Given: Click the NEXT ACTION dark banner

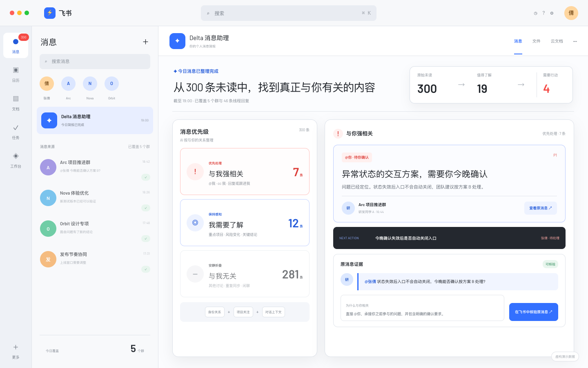Looking at the screenshot, I should click(x=449, y=238).
